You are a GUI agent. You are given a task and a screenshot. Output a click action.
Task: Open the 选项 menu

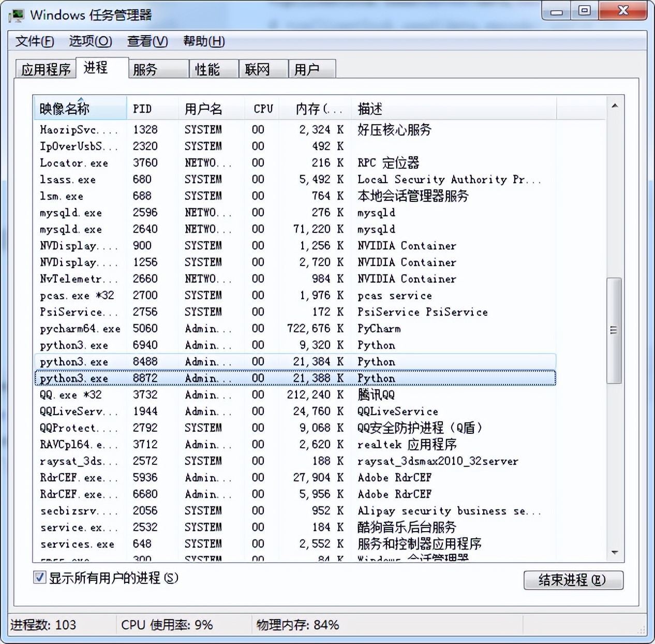pyautogui.click(x=90, y=41)
